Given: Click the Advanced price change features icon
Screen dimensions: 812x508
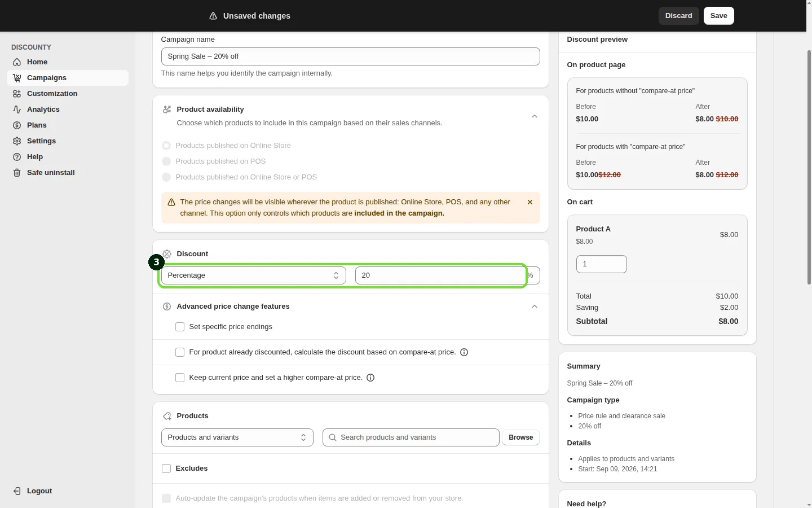Looking at the screenshot, I should [x=167, y=306].
